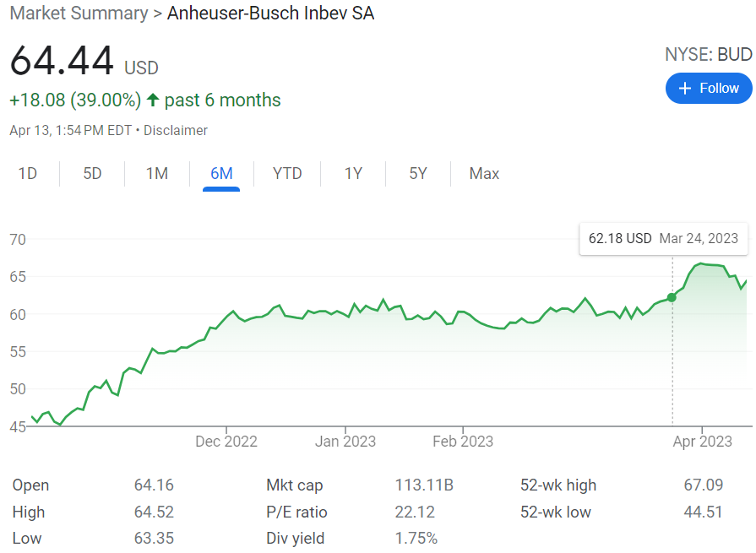Click the Jan 2023 axis marker
Screen dimensions: 756x553
pyautogui.click(x=345, y=442)
